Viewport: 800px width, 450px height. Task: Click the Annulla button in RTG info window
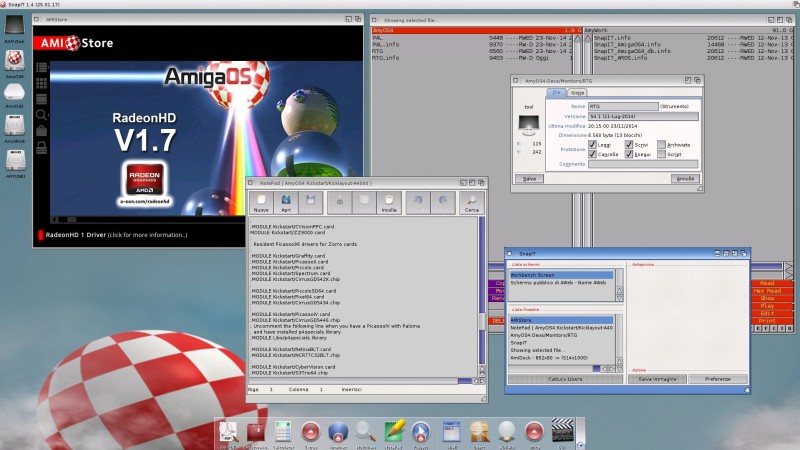(x=685, y=179)
